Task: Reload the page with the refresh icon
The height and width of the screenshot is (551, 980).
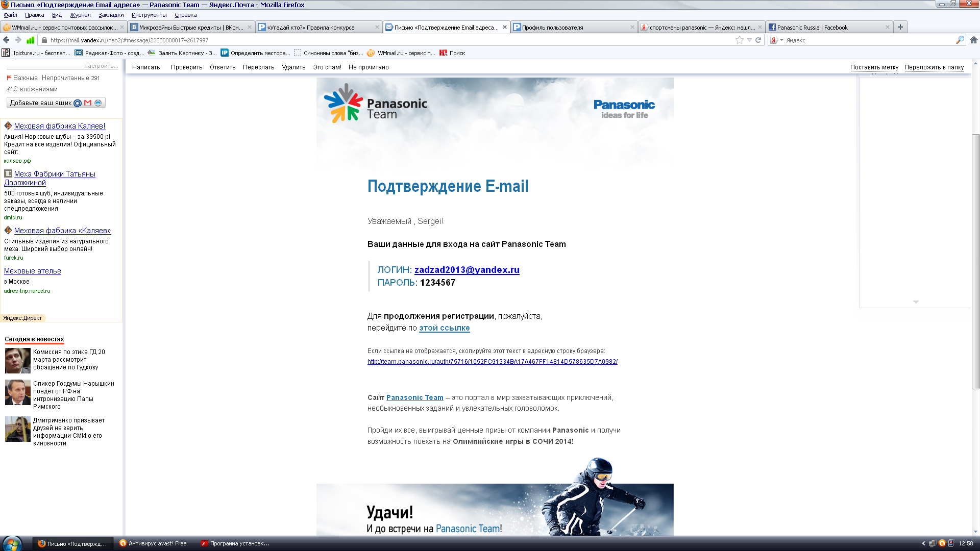Action: tap(758, 40)
